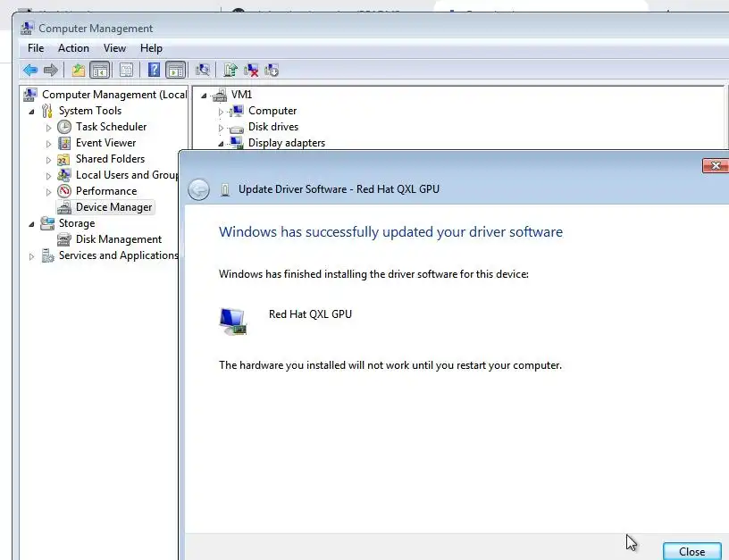Click the Performance gauge icon
Screen dimensions: 729x560
point(64,191)
